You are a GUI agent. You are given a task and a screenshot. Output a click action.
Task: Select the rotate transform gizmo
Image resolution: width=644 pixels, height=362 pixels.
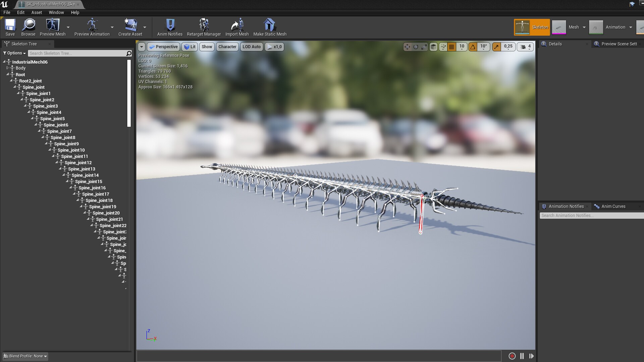coord(416,47)
